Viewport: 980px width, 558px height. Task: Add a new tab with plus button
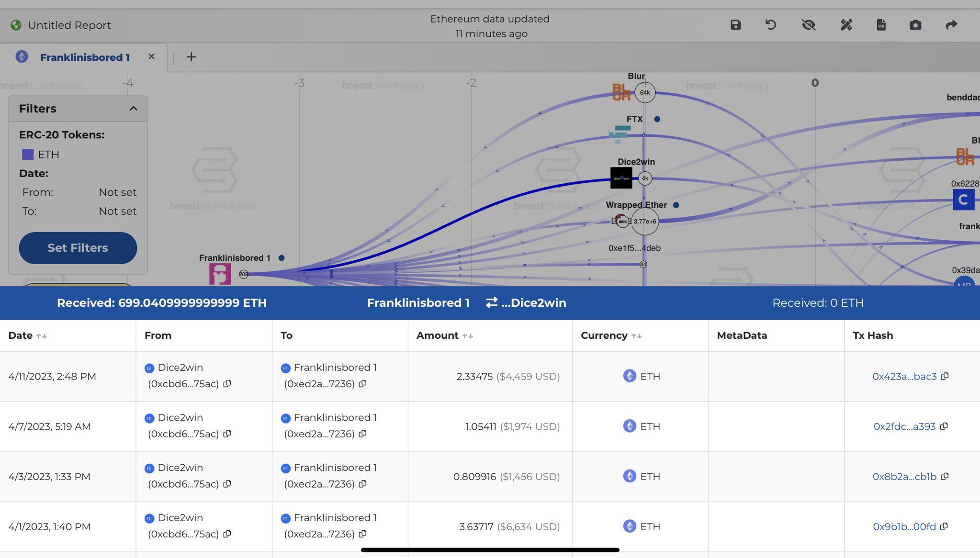(x=191, y=57)
